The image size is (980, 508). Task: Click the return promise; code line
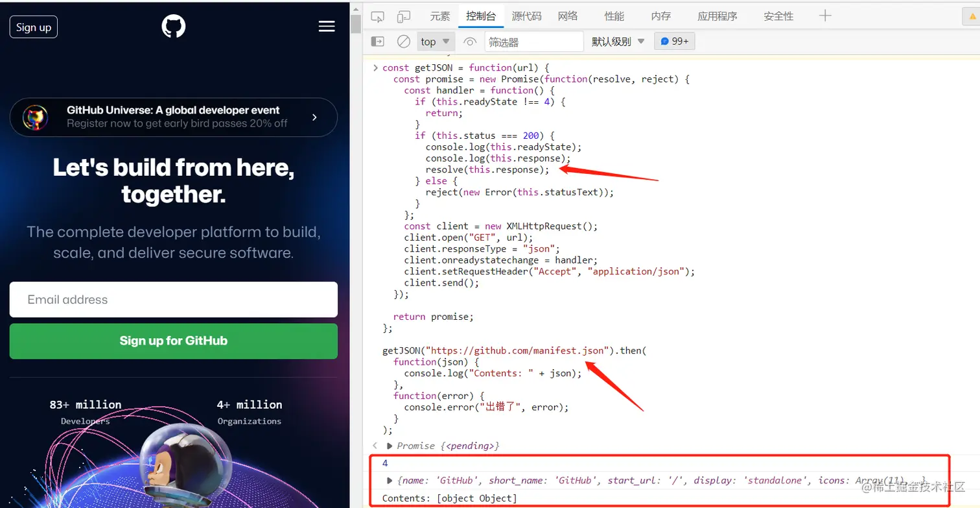pyautogui.click(x=434, y=317)
